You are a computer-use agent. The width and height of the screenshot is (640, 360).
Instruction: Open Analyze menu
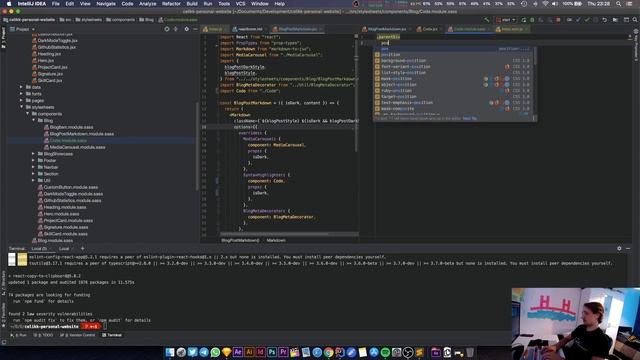(x=147, y=4)
